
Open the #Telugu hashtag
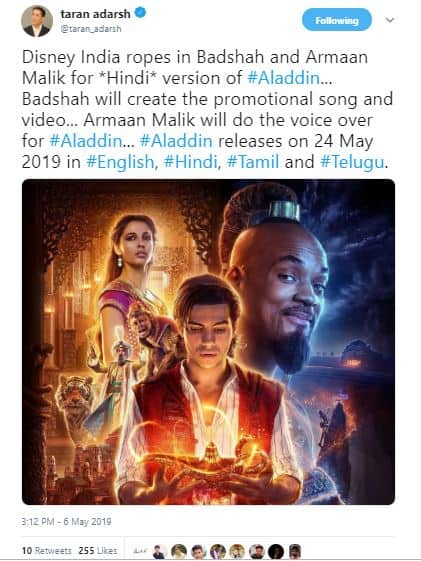[352, 161]
